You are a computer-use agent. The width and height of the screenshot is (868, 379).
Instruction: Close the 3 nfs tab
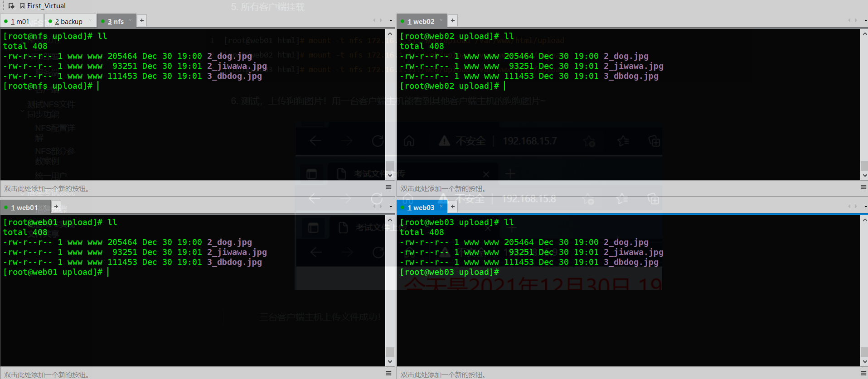point(130,20)
